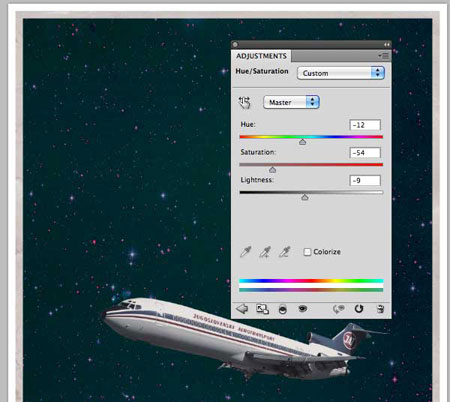The height and width of the screenshot is (402, 450).
Task: Click the Saturation slider handle
Action: (x=272, y=170)
